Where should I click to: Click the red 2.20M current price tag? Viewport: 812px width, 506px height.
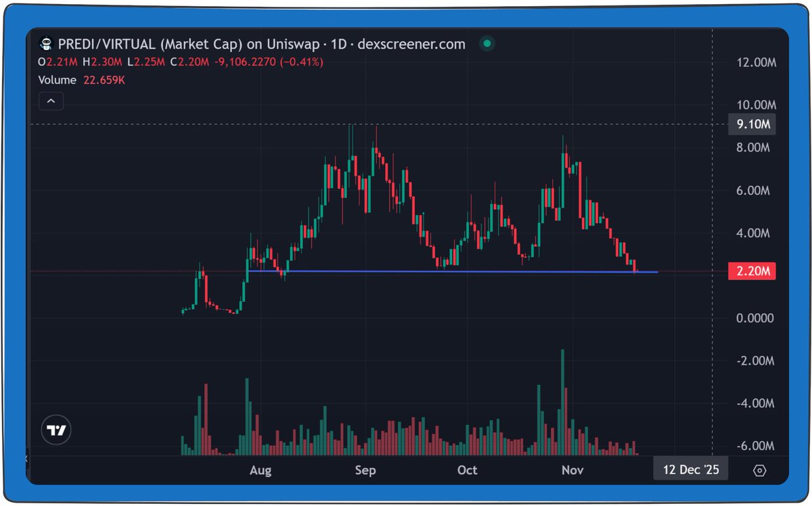[x=752, y=271]
